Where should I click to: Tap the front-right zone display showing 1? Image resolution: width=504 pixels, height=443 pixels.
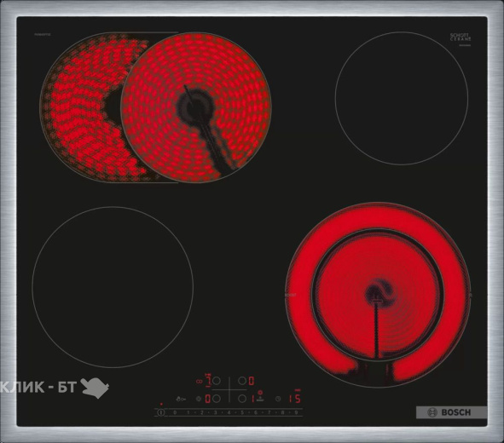253,399
